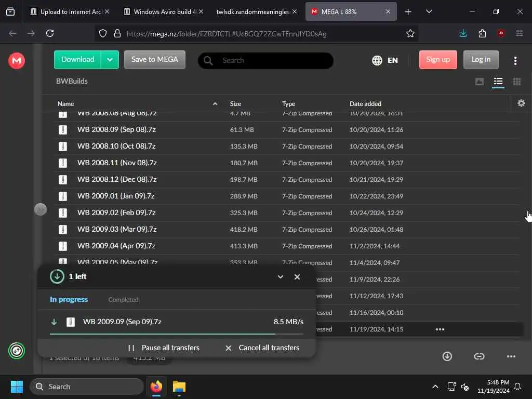Screen dimensions: 532x399
Task: Click the green Download button
Action: [x=78, y=60]
